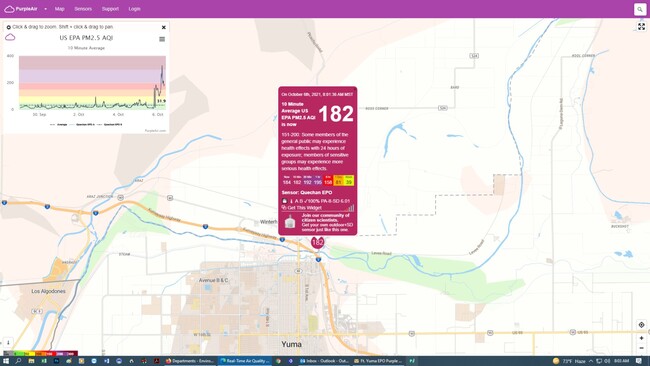This screenshot has width=650, height=366.
Task: Open the Support menu item
Action: click(x=110, y=9)
